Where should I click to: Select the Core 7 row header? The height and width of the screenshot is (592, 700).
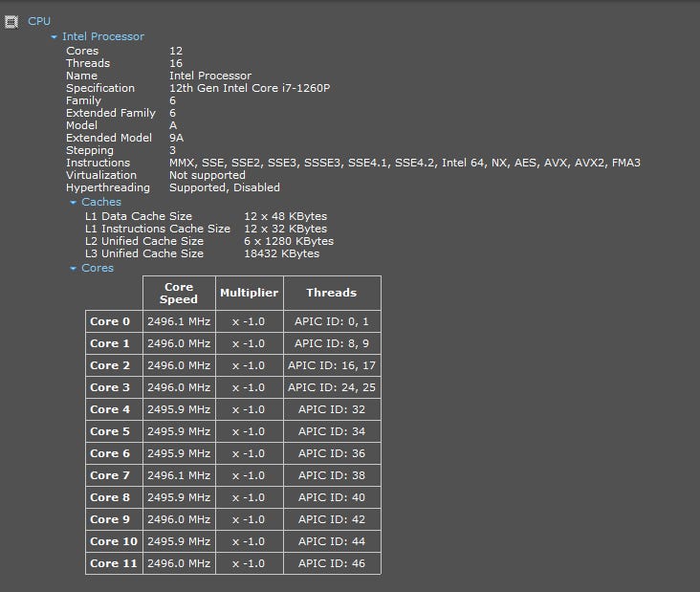(114, 475)
